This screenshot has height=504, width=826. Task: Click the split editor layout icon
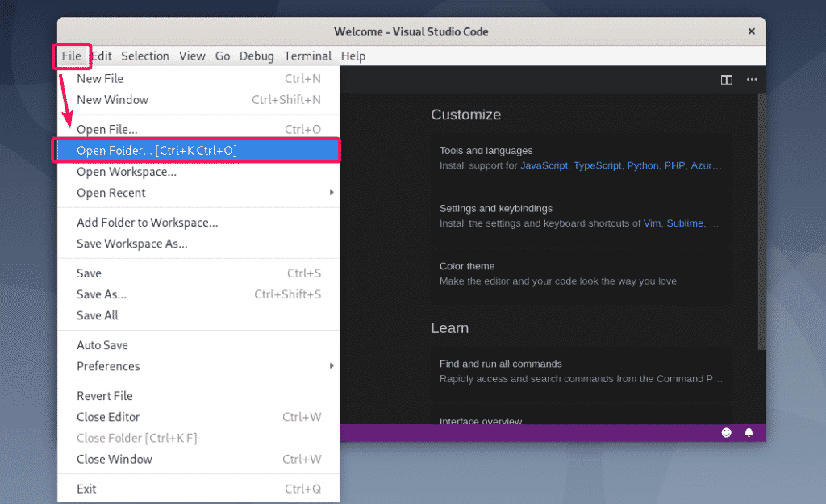click(726, 80)
